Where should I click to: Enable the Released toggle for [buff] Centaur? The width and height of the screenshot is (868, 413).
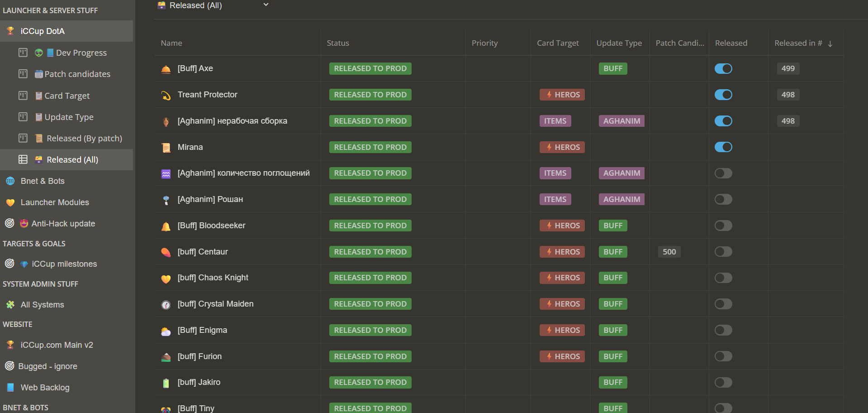[723, 252]
